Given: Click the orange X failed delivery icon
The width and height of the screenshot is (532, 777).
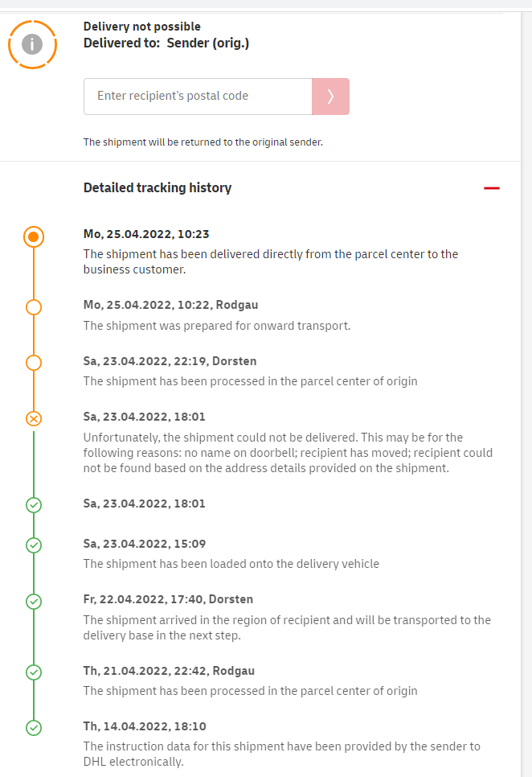Looking at the screenshot, I should 34,418.
